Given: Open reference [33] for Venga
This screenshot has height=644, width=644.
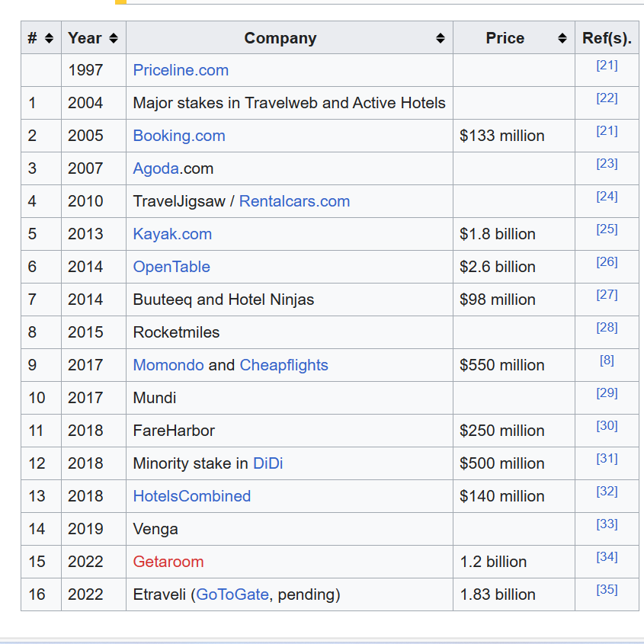Looking at the screenshot, I should (x=607, y=524).
